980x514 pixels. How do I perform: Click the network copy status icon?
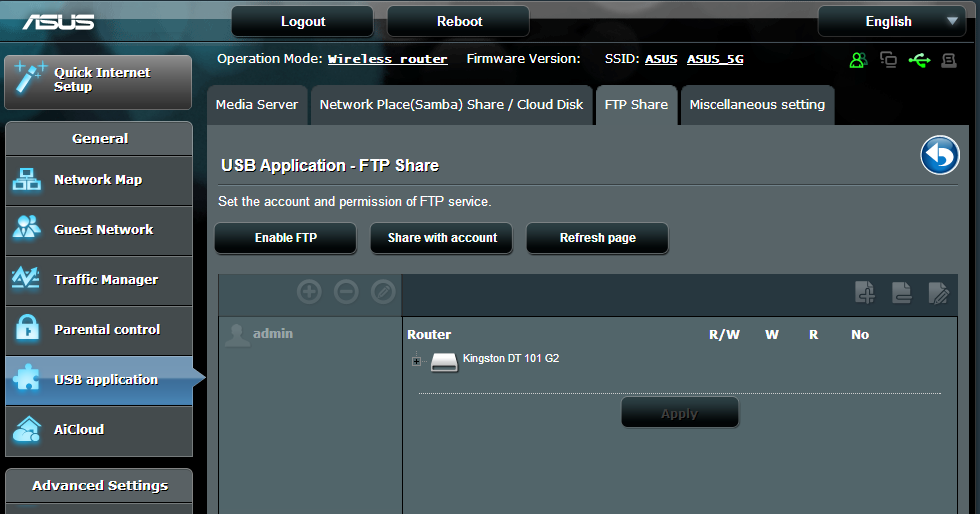tap(888, 59)
